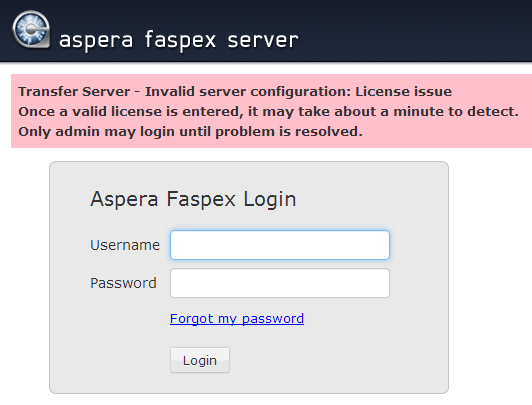The image size is (532, 405).
Task: Select the "Aspera Faspex Login" heading
Action: click(x=193, y=199)
